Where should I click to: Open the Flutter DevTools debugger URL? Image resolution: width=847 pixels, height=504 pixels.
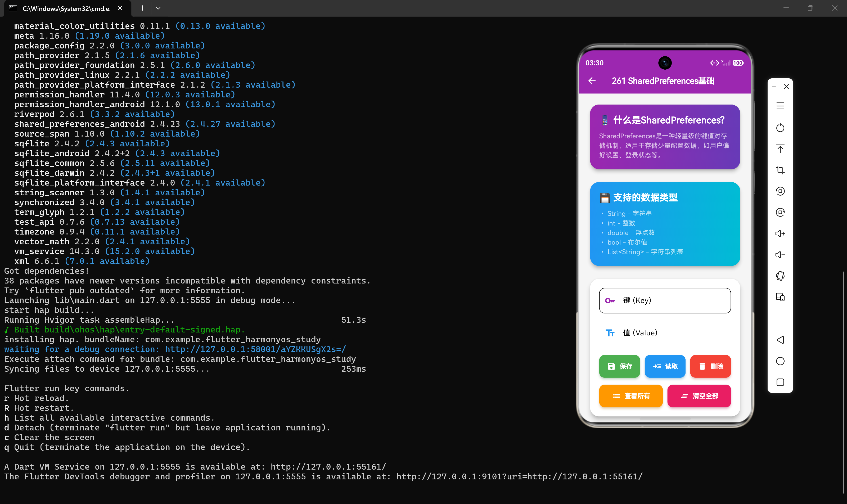520,476
